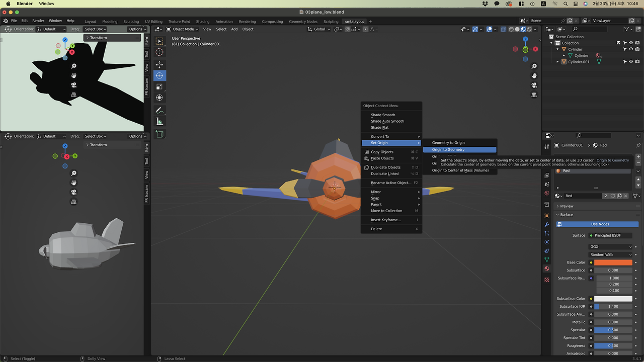644x362 pixels.
Task: Activate the Annotate pencil tool
Action: click(x=159, y=110)
